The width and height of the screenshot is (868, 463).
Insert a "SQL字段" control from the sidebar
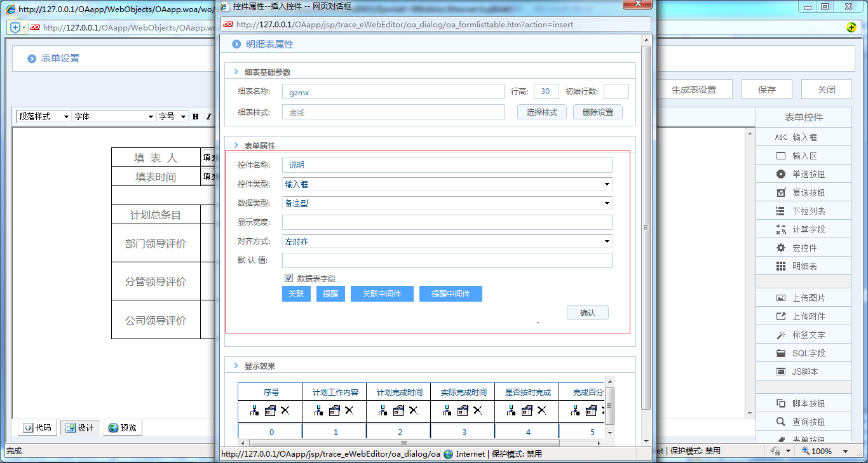tap(803, 352)
